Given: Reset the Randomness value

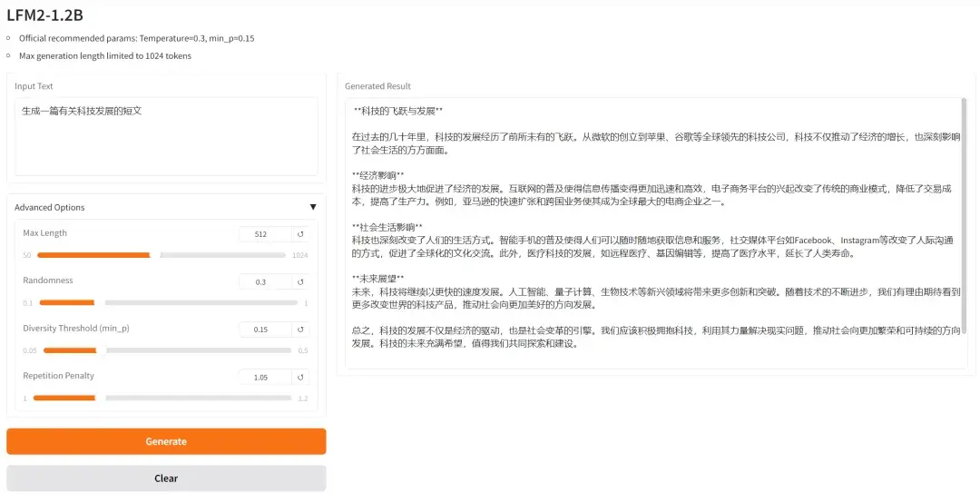Looking at the screenshot, I should [300, 282].
